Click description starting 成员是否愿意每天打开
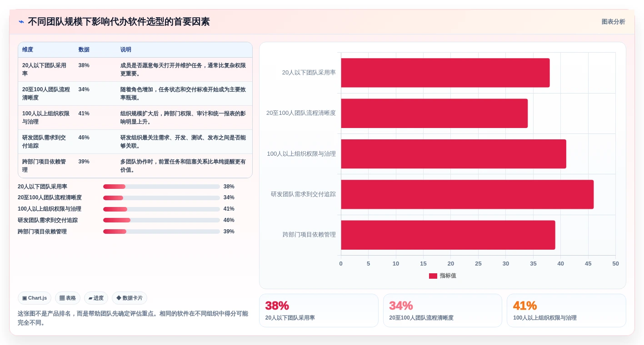 click(183, 69)
